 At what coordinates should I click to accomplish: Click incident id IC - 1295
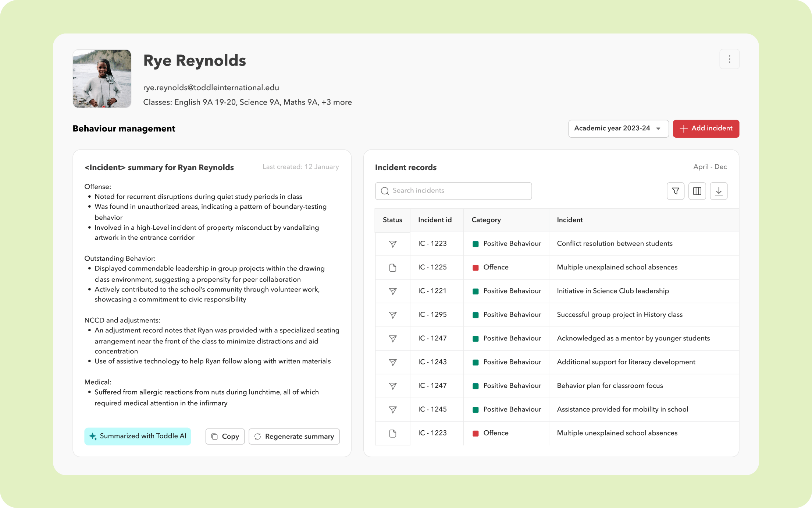point(432,315)
